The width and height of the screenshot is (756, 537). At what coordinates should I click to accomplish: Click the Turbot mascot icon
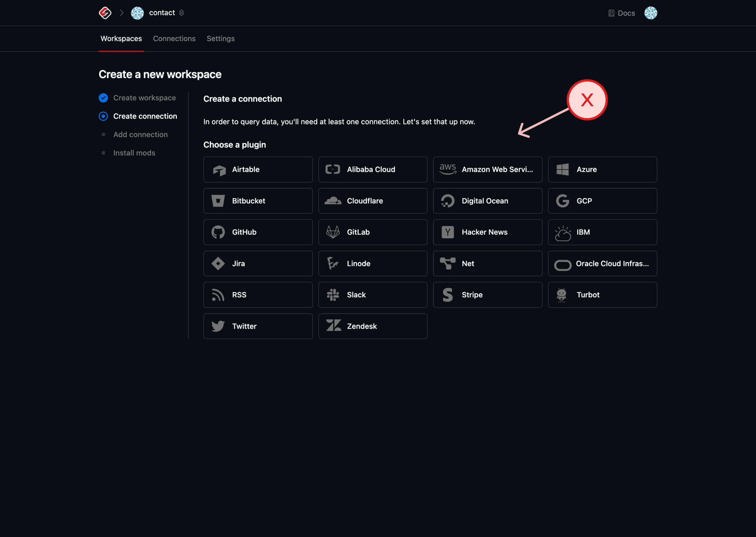pos(561,295)
